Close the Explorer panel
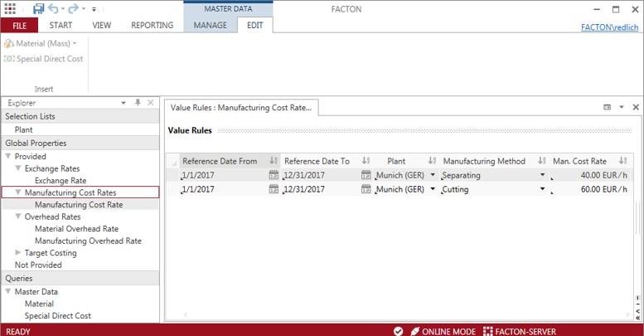 (151, 102)
